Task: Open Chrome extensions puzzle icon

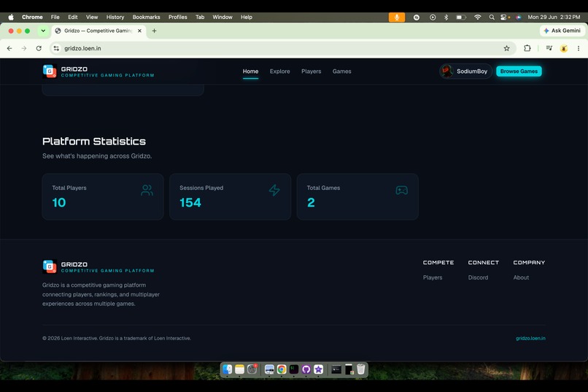Action: (527, 48)
